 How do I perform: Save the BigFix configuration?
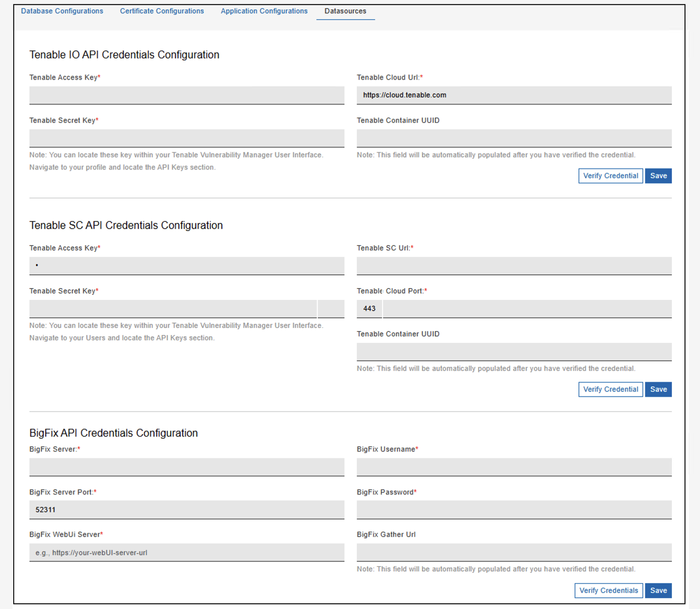(x=658, y=590)
